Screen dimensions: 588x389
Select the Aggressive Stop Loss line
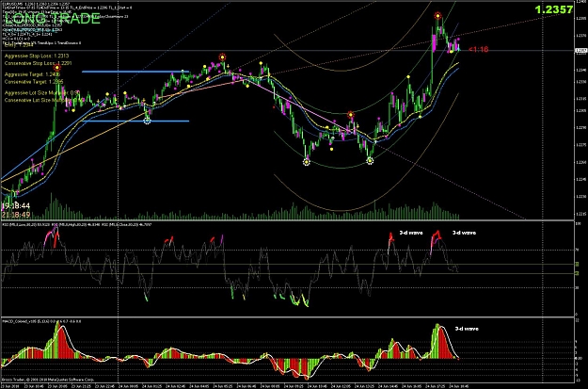[x=37, y=56]
